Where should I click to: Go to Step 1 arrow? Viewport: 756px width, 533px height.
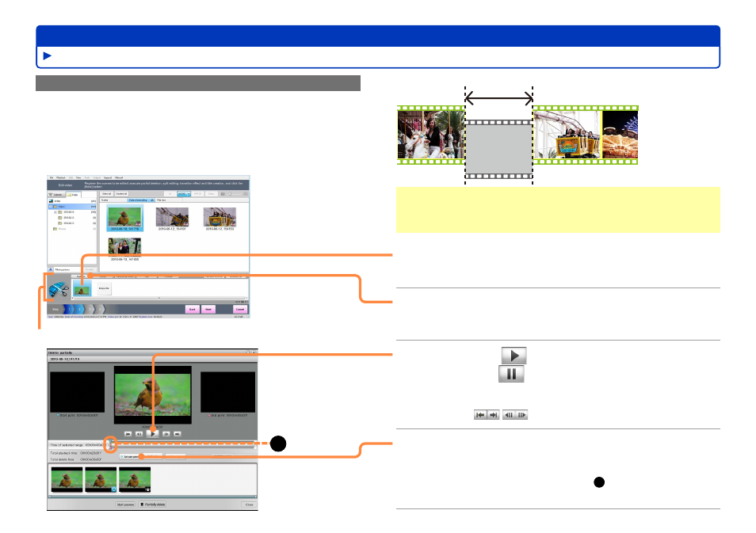[x=69, y=310]
